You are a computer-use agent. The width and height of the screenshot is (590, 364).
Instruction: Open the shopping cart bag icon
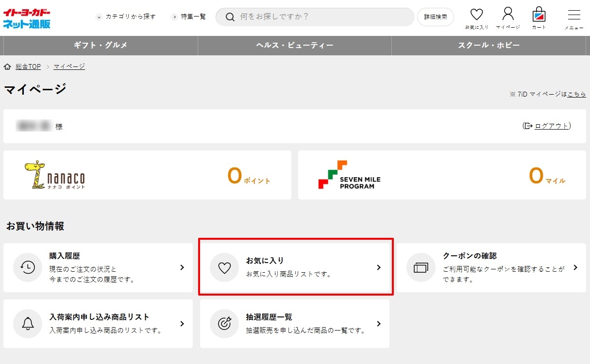click(539, 16)
